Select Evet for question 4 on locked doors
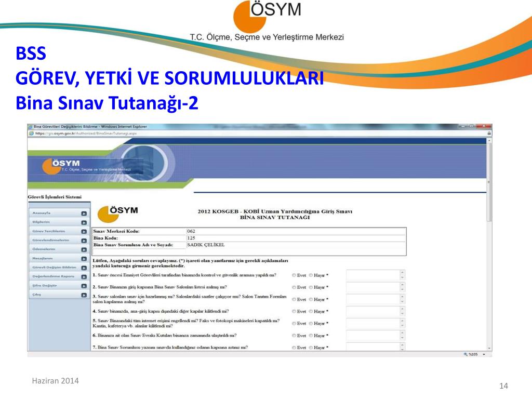Screen dimensions: 532x399 (294, 312)
